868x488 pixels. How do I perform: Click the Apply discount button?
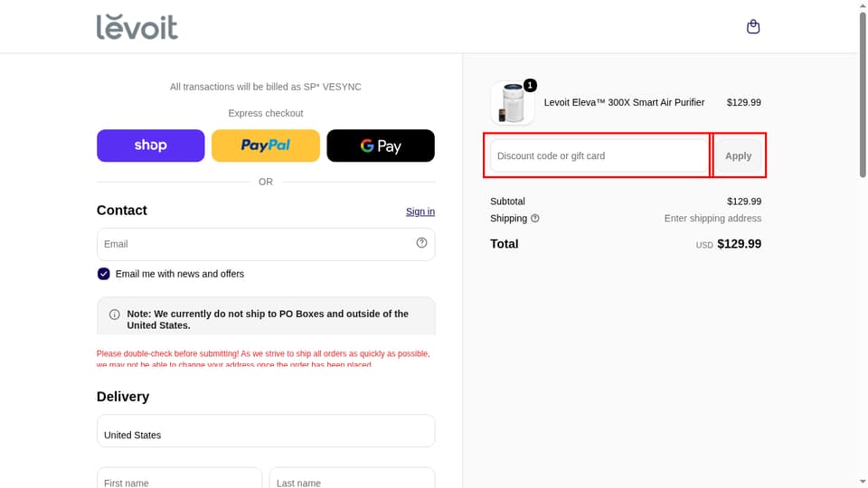[x=739, y=156]
